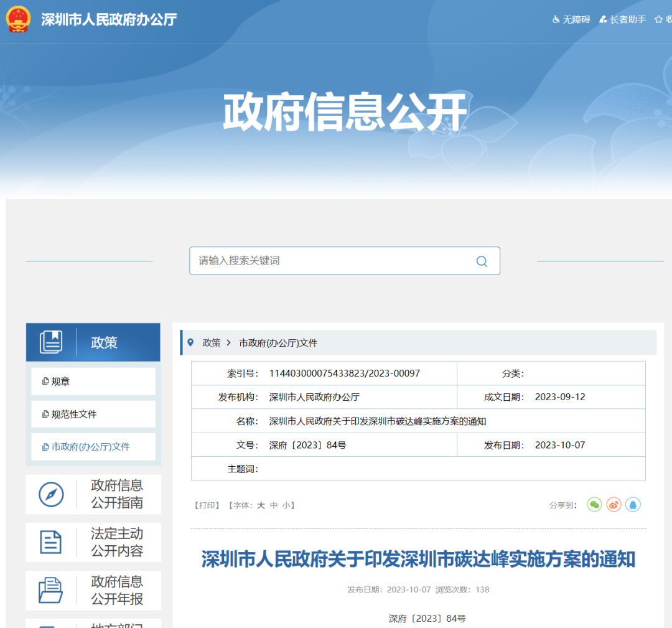Screen dimensions: 672x628
Task: Click the search magnifier icon
Action: tap(482, 261)
